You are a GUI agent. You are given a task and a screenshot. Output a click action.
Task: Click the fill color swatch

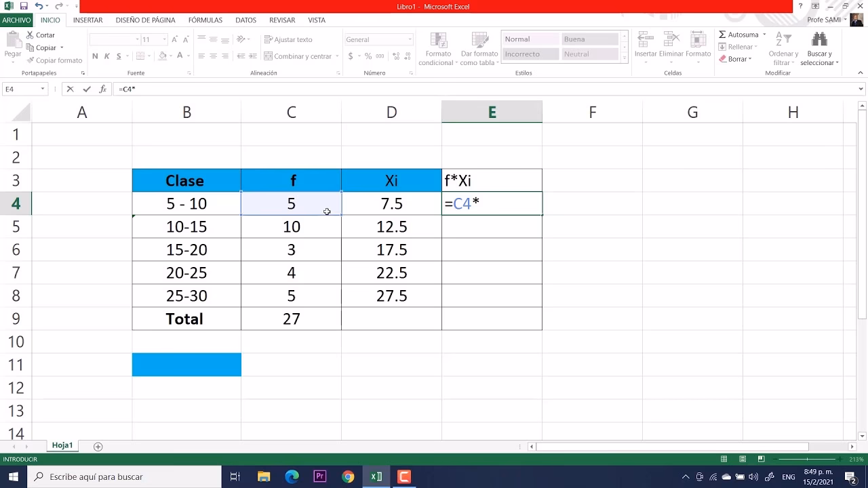(x=162, y=56)
